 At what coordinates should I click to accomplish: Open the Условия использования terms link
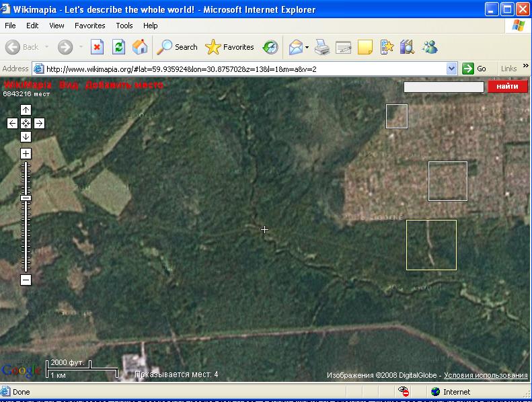click(x=486, y=375)
